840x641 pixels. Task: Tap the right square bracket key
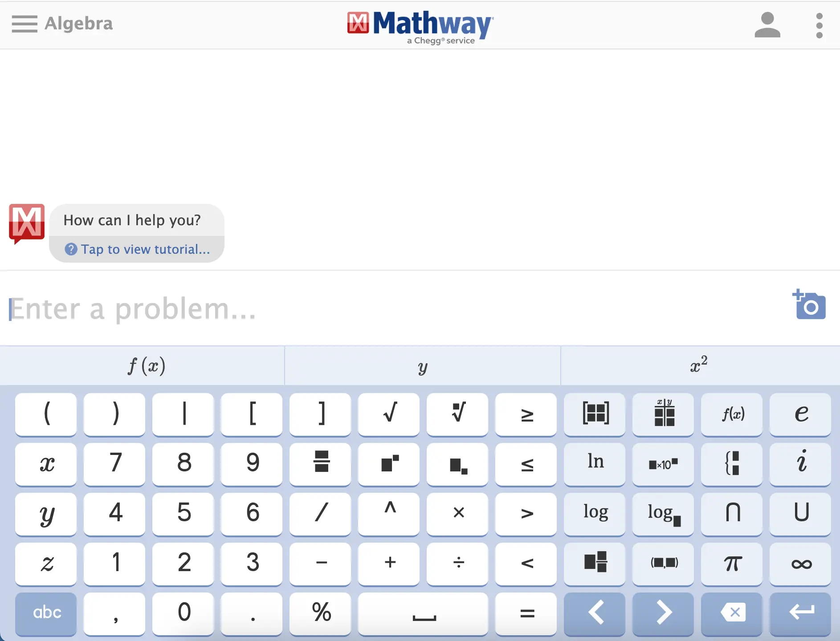coord(320,414)
